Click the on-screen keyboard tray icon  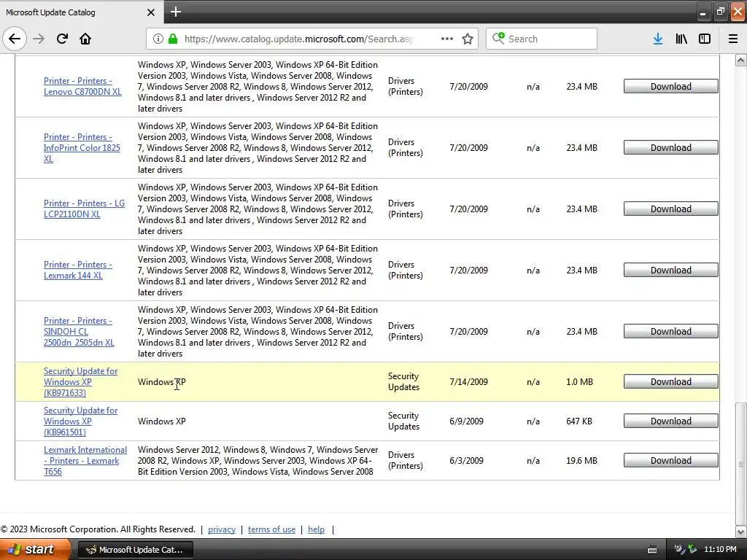pos(652,550)
